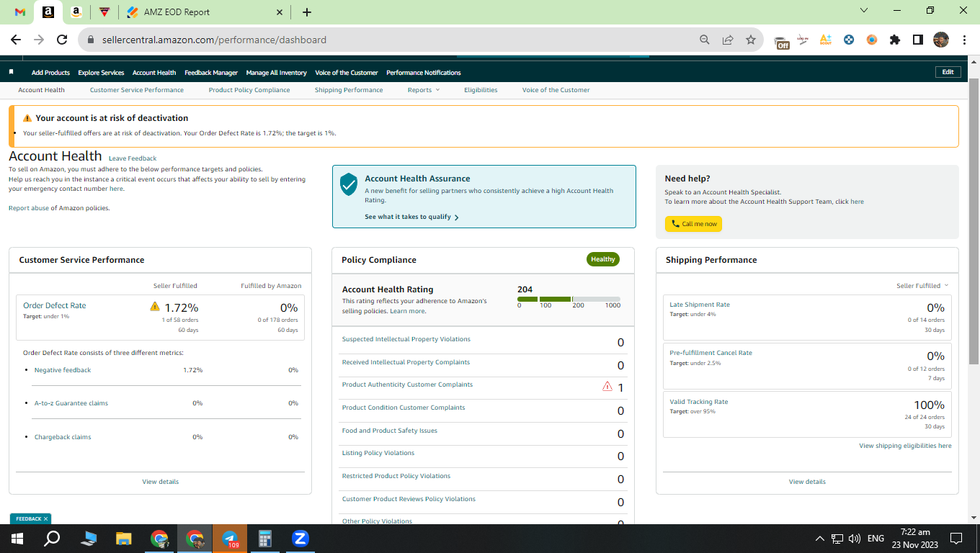This screenshot has height=553, width=980.
Task: Open the Negative feedback metric
Action: point(63,370)
